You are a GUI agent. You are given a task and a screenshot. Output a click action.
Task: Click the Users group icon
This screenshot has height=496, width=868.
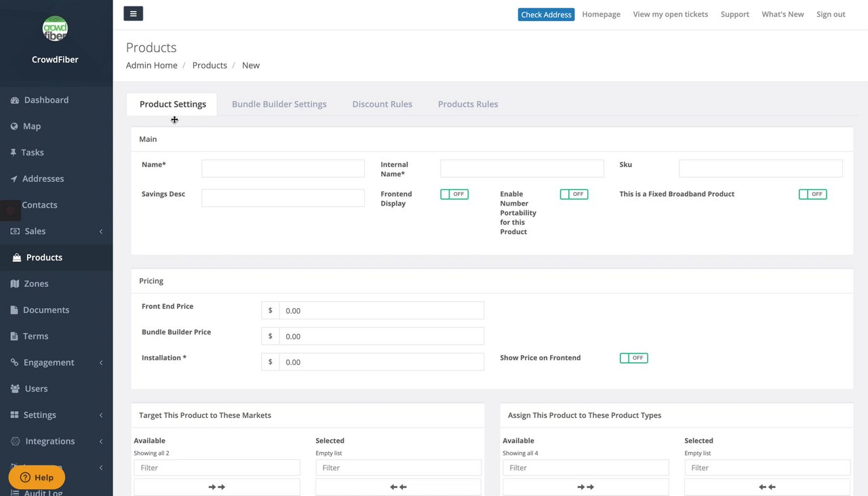15,389
